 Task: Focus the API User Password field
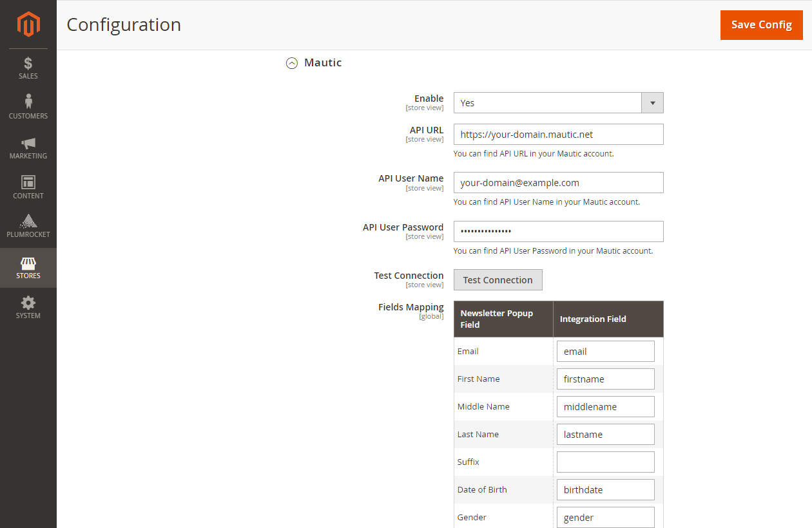point(558,231)
